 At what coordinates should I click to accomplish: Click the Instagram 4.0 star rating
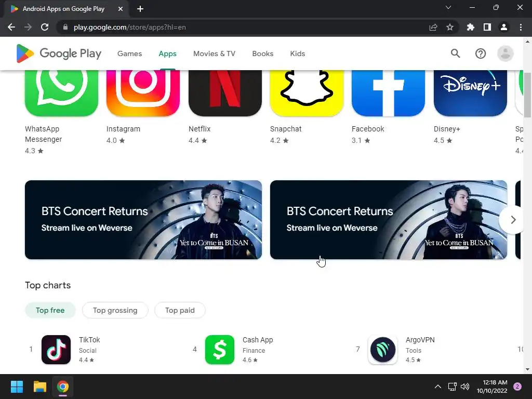click(x=116, y=140)
